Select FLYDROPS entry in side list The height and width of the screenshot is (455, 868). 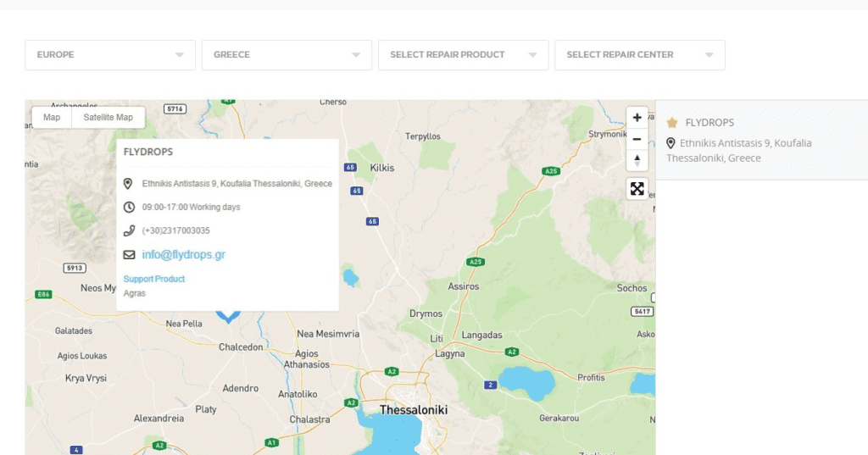[762, 140]
